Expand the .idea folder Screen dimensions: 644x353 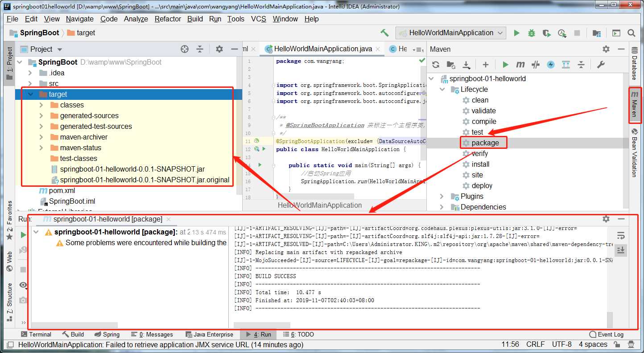point(30,73)
